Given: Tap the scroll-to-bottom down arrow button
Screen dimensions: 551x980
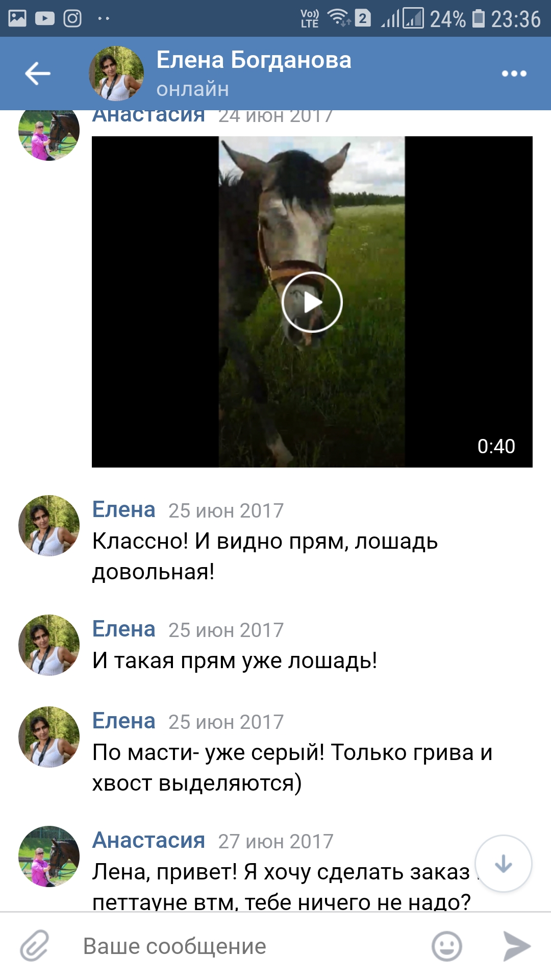Looking at the screenshot, I should pos(504,864).
